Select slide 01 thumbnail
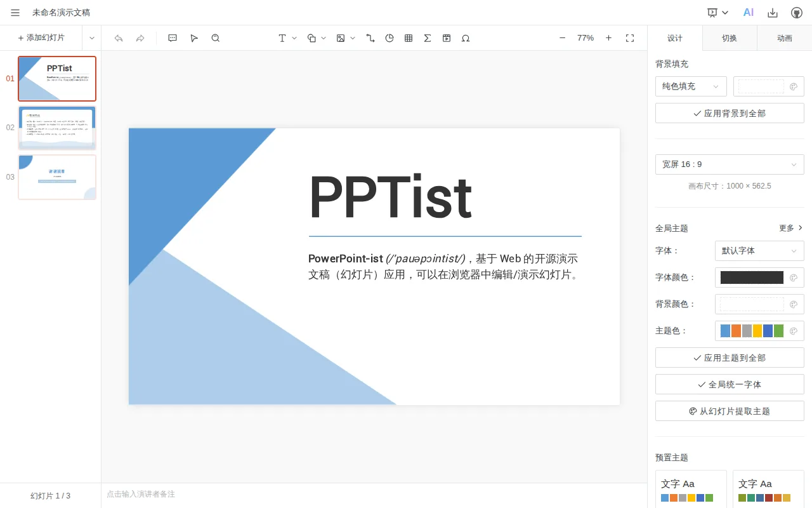The image size is (812, 508). [57, 79]
